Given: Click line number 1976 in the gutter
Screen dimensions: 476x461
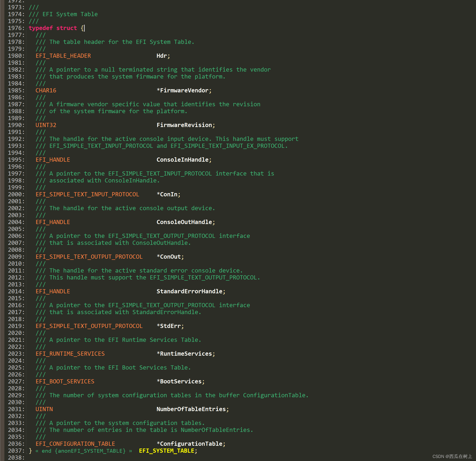Looking at the screenshot, I should click(x=16, y=28).
